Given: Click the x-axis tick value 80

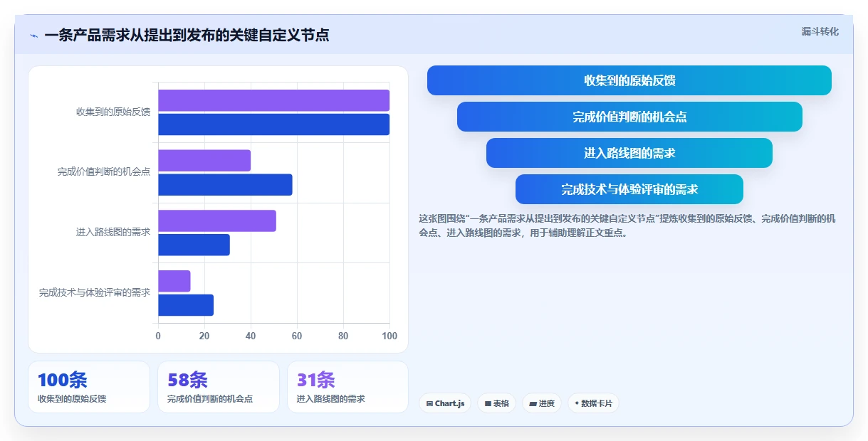Looking at the screenshot, I should coord(343,336).
